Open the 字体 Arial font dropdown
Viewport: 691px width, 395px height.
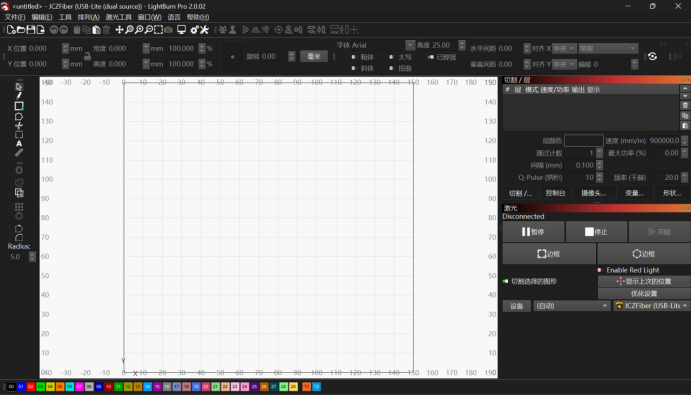(x=410, y=45)
